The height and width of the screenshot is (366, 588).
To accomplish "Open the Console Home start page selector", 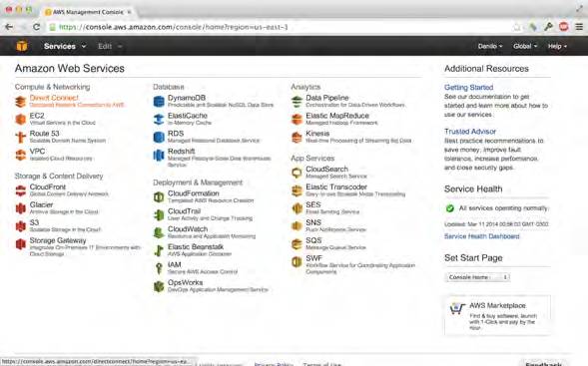I will [x=477, y=277].
